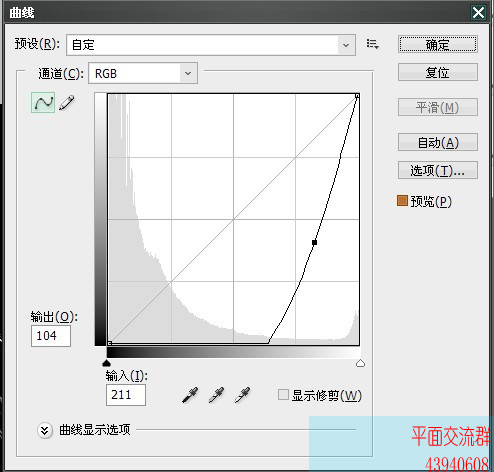Select the top-right curve endpoint
The width and height of the screenshot is (494, 472).
[x=357, y=96]
